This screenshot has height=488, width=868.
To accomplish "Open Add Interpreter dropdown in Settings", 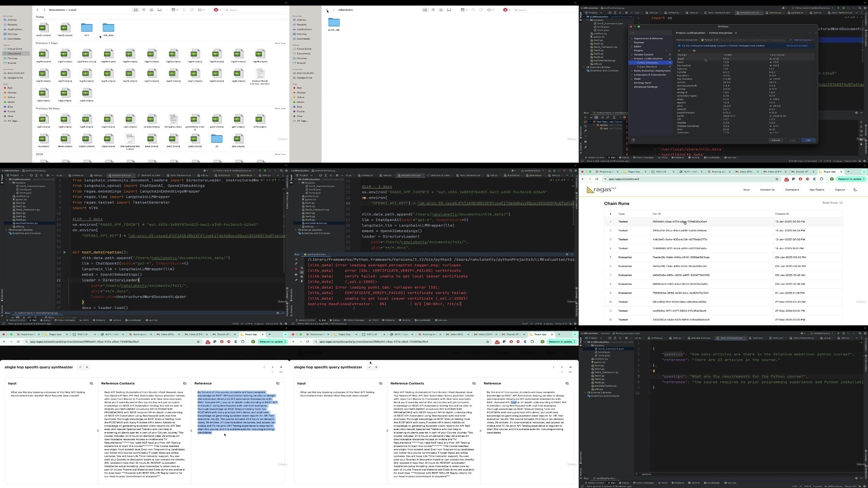I will [803, 40].
